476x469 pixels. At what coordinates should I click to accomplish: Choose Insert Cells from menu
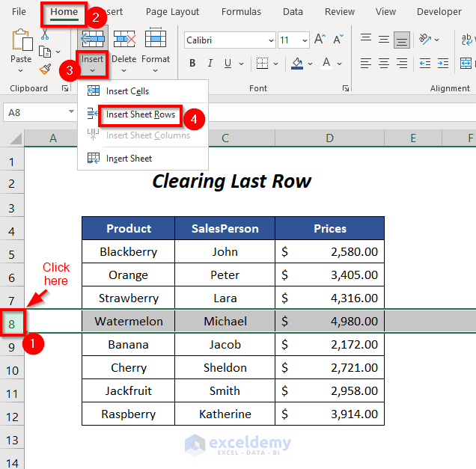tap(127, 91)
